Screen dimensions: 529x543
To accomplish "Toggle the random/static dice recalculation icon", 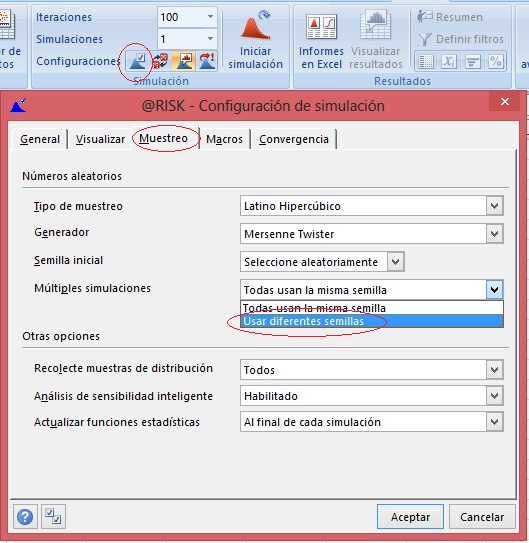I will (160, 61).
